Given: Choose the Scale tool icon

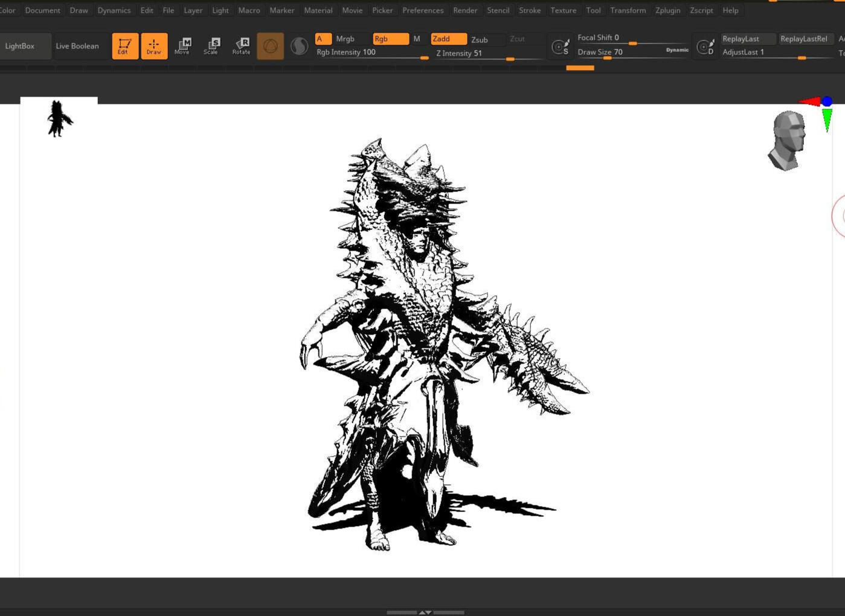Looking at the screenshot, I should tap(211, 46).
